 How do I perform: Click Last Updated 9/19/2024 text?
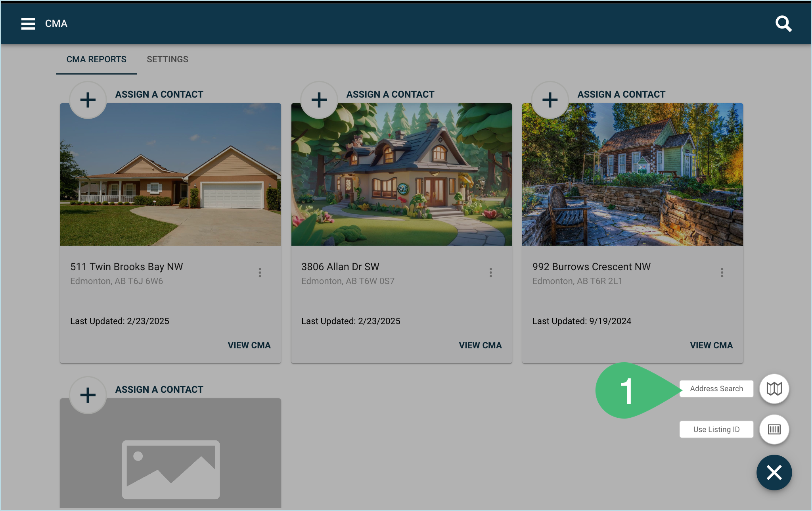coord(582,321)
